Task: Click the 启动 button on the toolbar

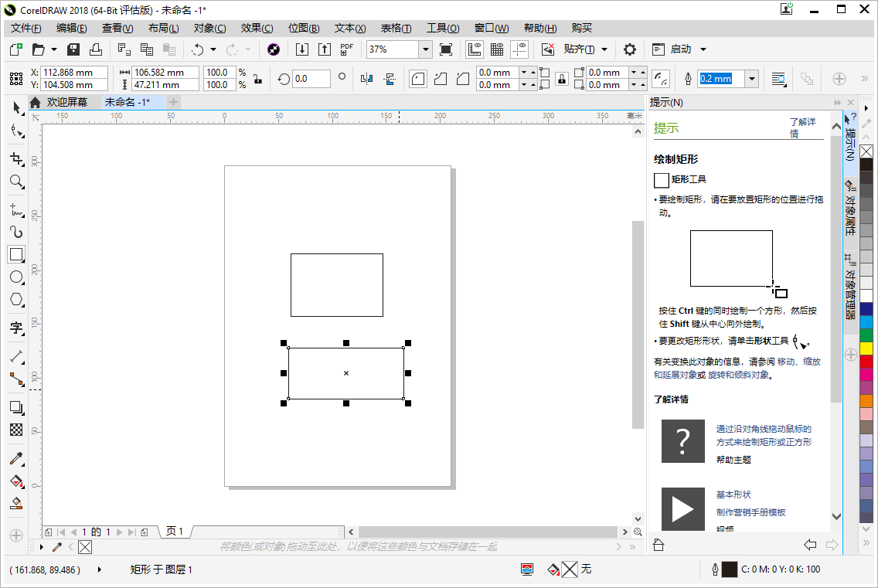Action: [679, 49]
